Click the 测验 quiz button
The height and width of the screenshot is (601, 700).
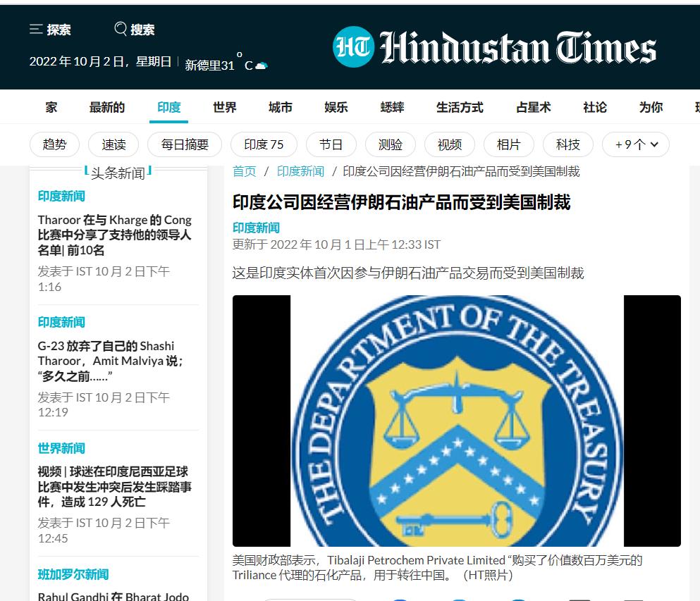pos(390,144)
